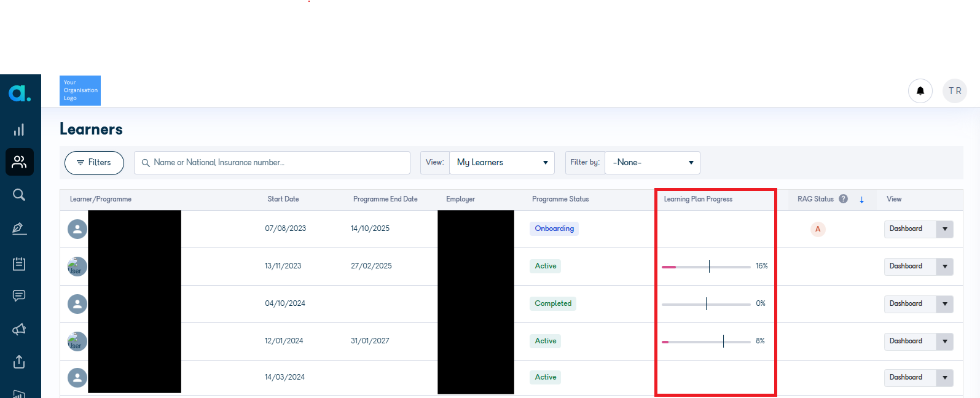980x398 pixels.
Task: Open the Filters button
Action: coord(94,163)
